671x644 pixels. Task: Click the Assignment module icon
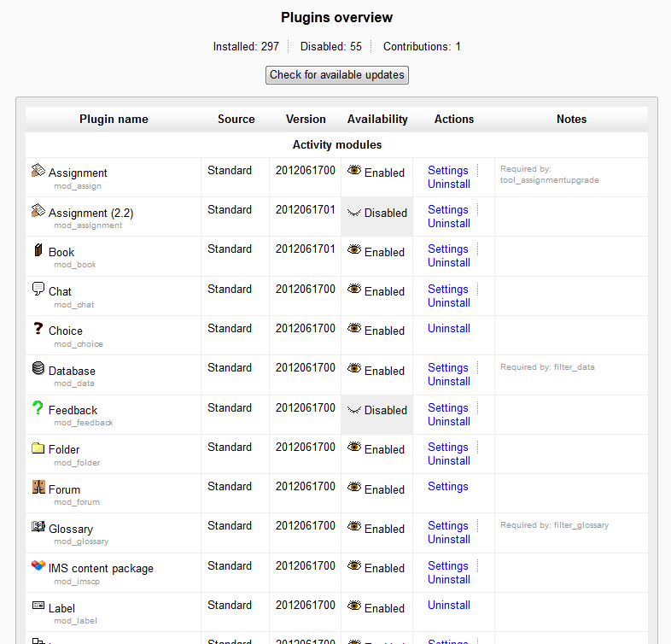38,171
